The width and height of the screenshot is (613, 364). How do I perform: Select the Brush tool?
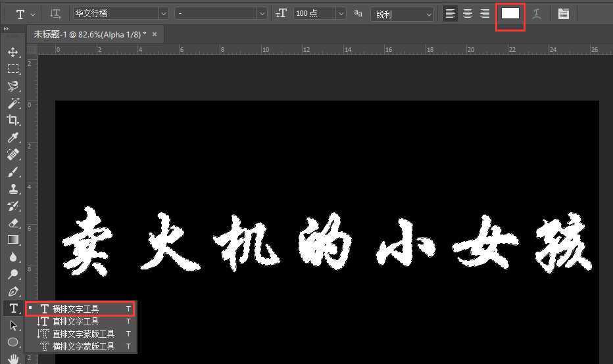12,172
